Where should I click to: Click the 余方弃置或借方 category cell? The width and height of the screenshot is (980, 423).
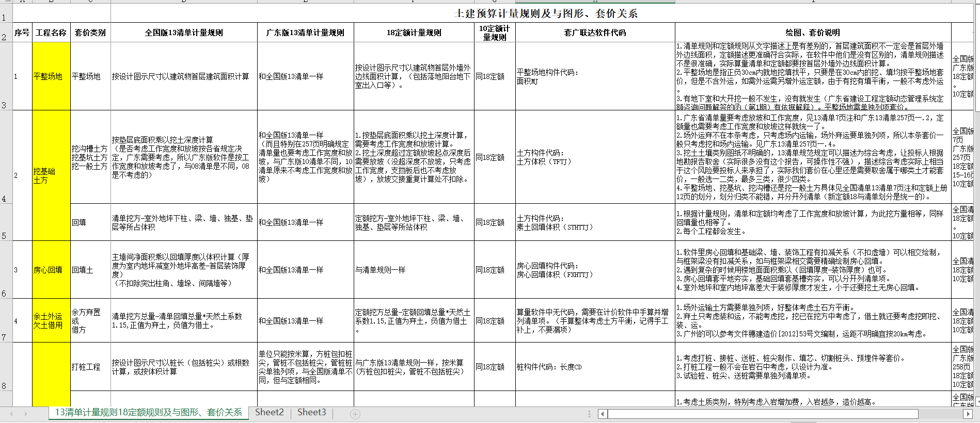[90, 320]
